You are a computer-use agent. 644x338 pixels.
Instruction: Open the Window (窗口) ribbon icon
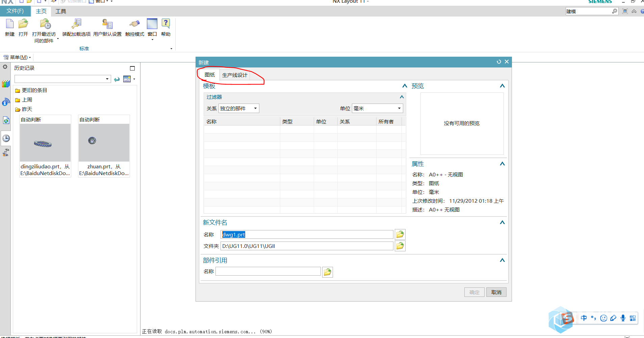tap(152, 24)
